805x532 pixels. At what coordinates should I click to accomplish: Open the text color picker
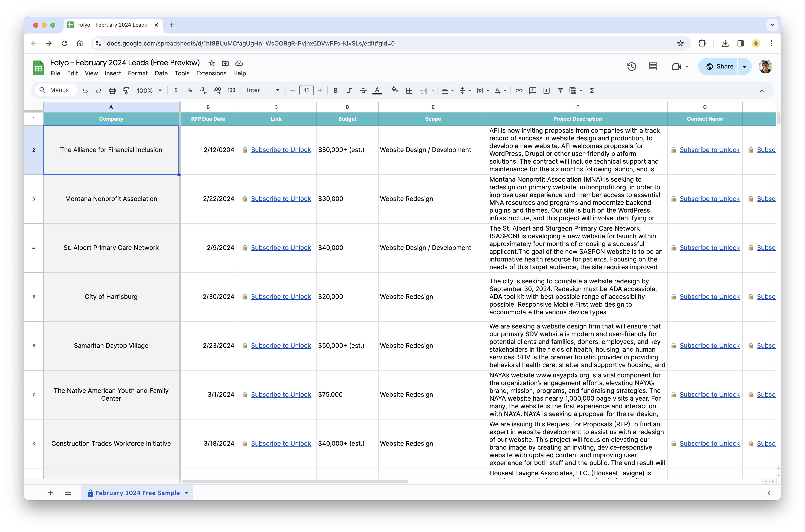pos(377,90)
